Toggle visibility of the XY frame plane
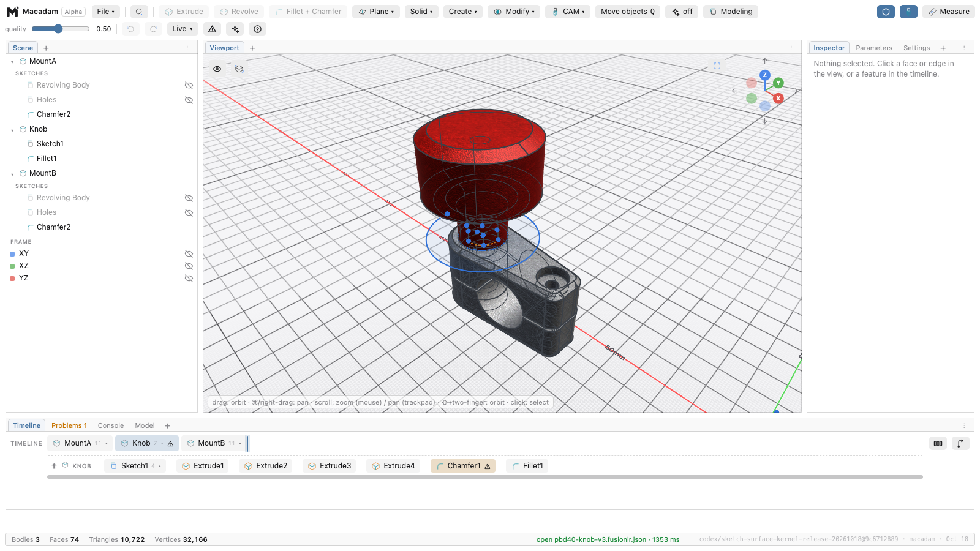 pos(189,253)
